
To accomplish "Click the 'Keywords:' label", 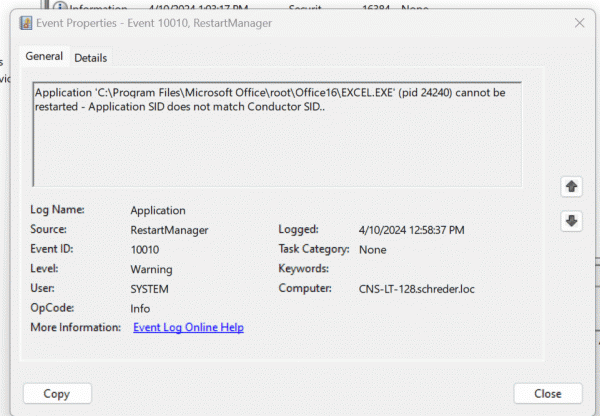I will click(303, 269).
